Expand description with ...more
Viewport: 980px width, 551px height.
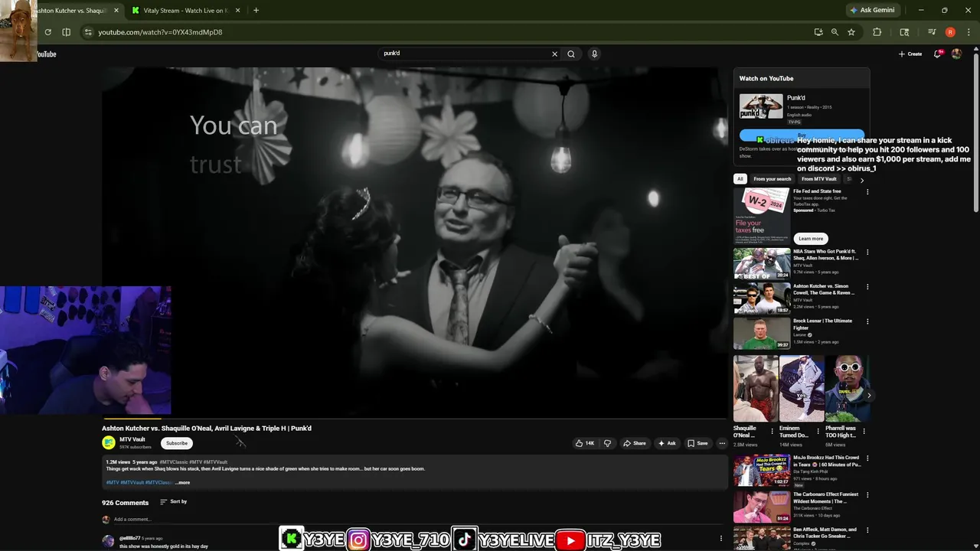182,483
